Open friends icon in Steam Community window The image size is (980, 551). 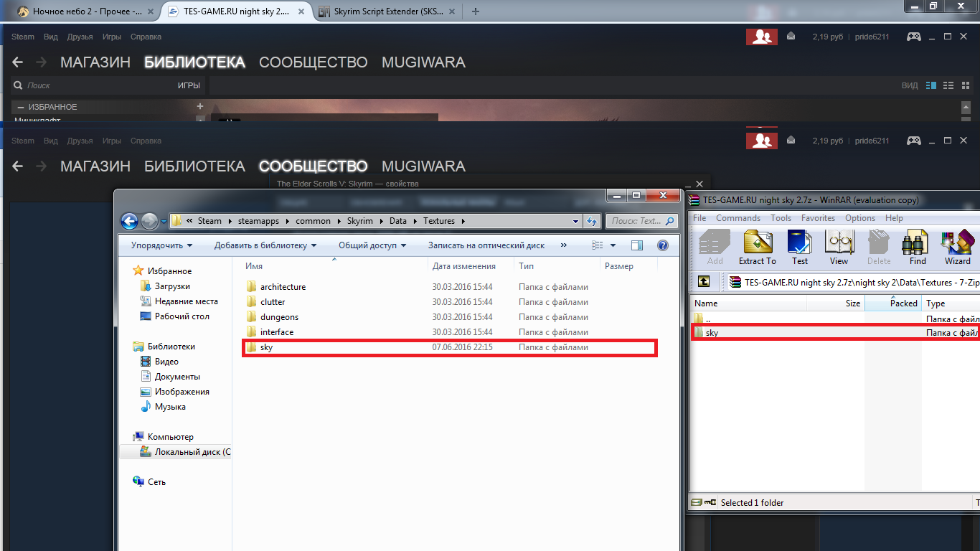pos(761,141)
